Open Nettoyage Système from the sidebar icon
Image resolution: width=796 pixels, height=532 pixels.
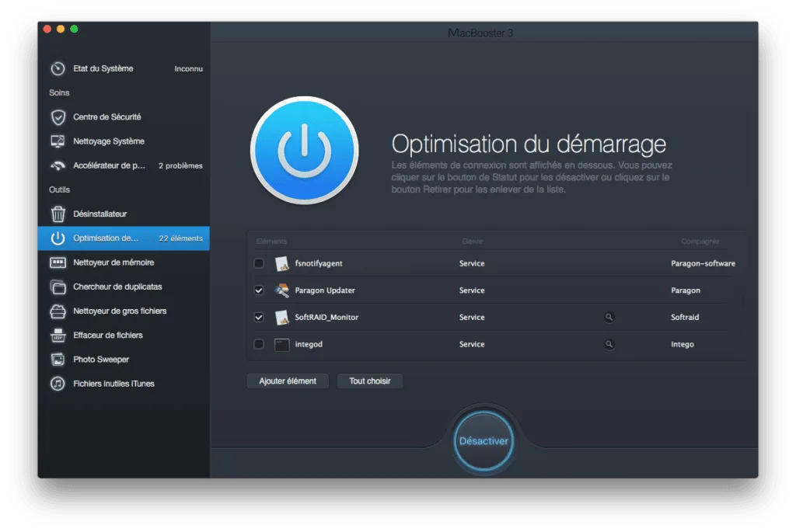click(58, 141)
